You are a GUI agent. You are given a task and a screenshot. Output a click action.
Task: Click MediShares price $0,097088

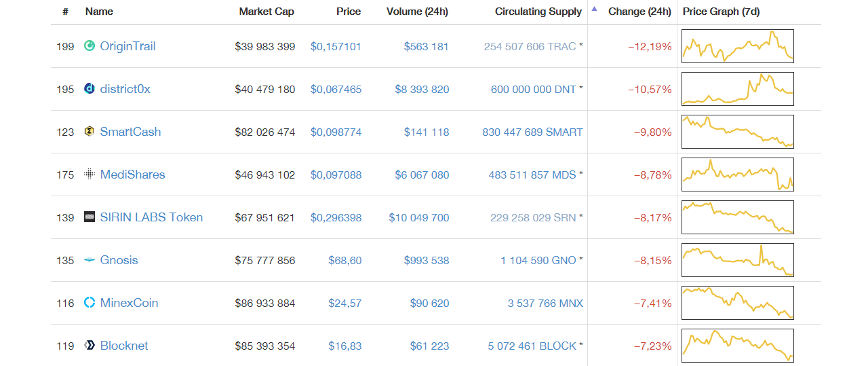coord(336,175)
